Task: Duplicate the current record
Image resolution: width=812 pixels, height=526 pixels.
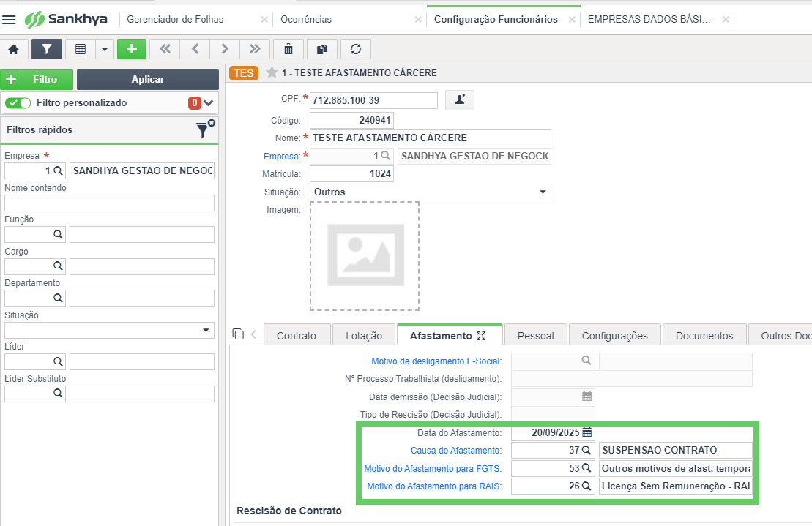Action: click(322, 49)
